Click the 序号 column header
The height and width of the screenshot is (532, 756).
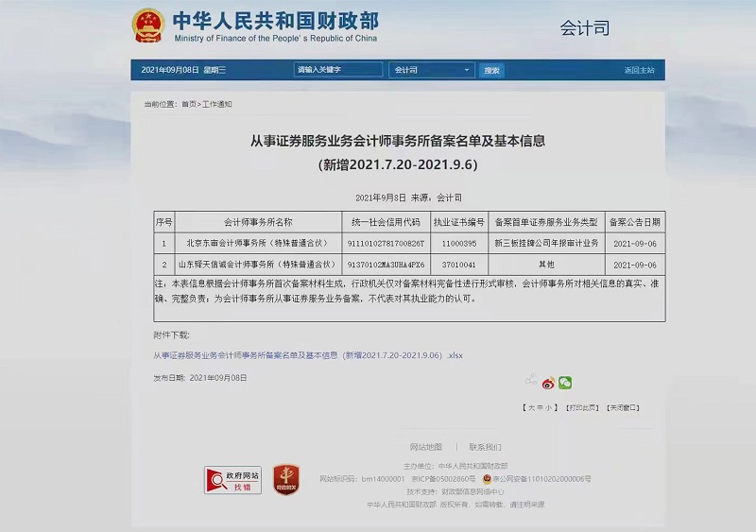tap(163, 222)
